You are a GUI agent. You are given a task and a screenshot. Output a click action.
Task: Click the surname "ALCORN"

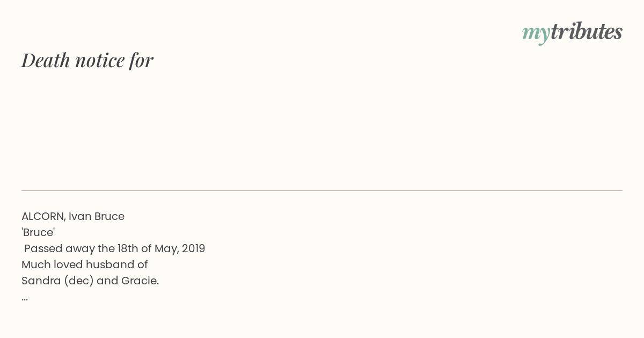coord(43,217)
